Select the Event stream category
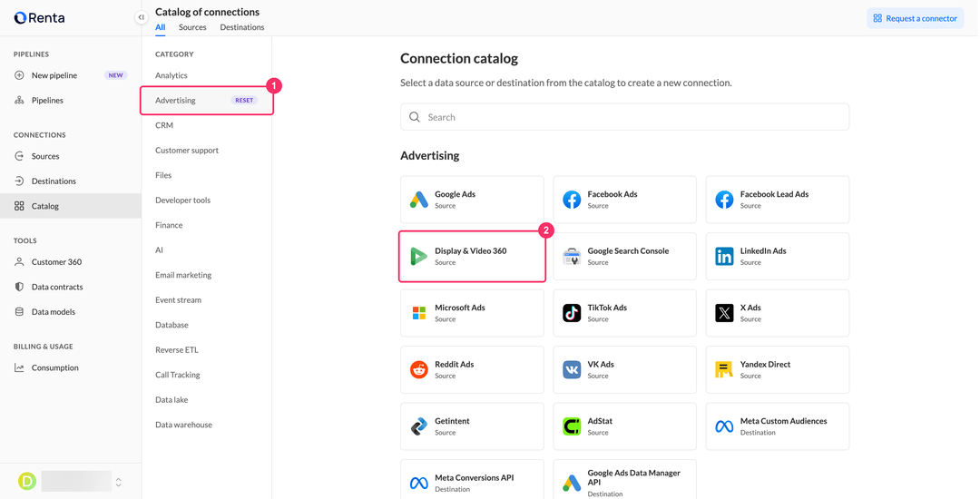The height and width of the screenshot is (499, 980). tap(178, 299)
